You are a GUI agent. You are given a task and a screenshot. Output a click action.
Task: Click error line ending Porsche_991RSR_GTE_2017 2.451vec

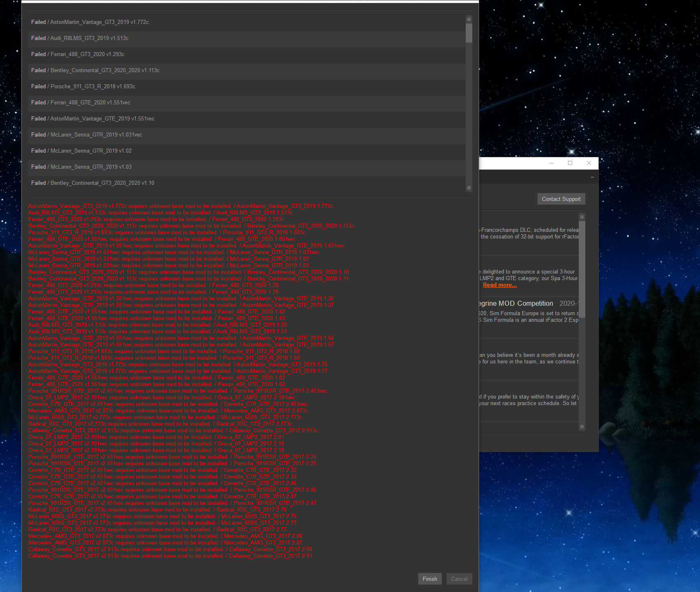click(x=177, y=391)
